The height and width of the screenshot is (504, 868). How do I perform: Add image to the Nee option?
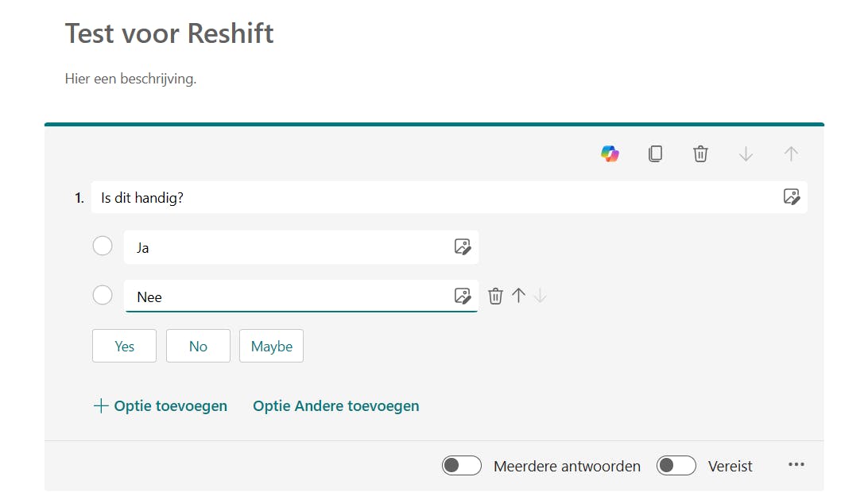coord(463,297)
